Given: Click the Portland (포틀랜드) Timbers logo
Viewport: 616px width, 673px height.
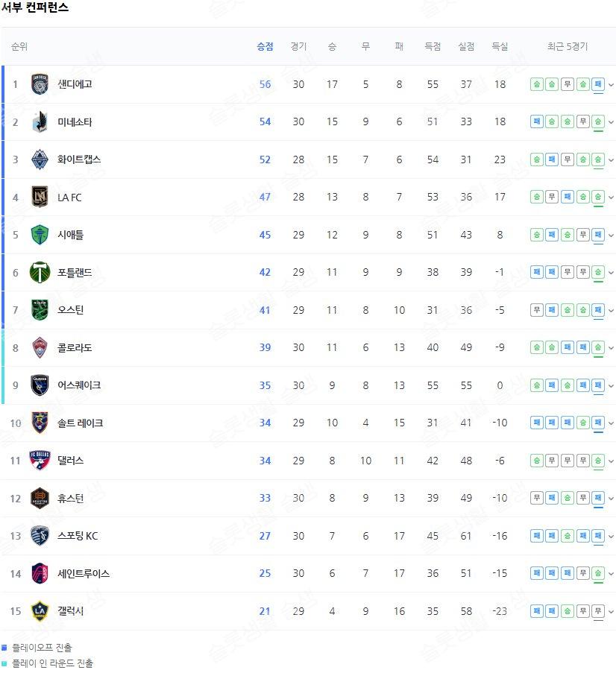Looking at the screenshot, I should [40, 273].
